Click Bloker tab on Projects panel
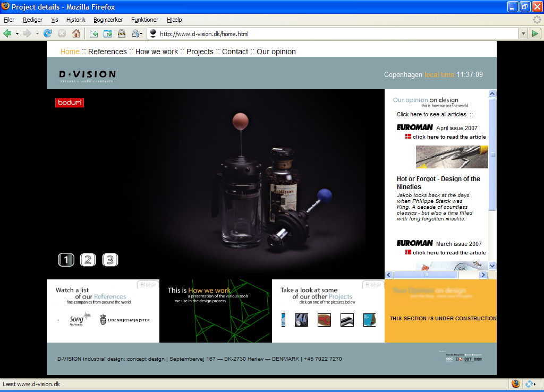 coord(373,285)
